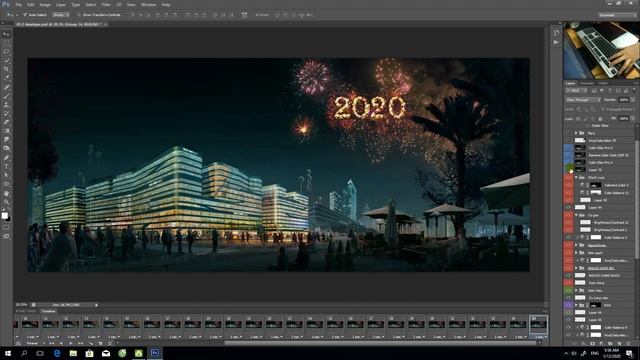The width and height of the screenshot is (640, 360).
Task: Open the Filter menu
Action: point(106,4)
